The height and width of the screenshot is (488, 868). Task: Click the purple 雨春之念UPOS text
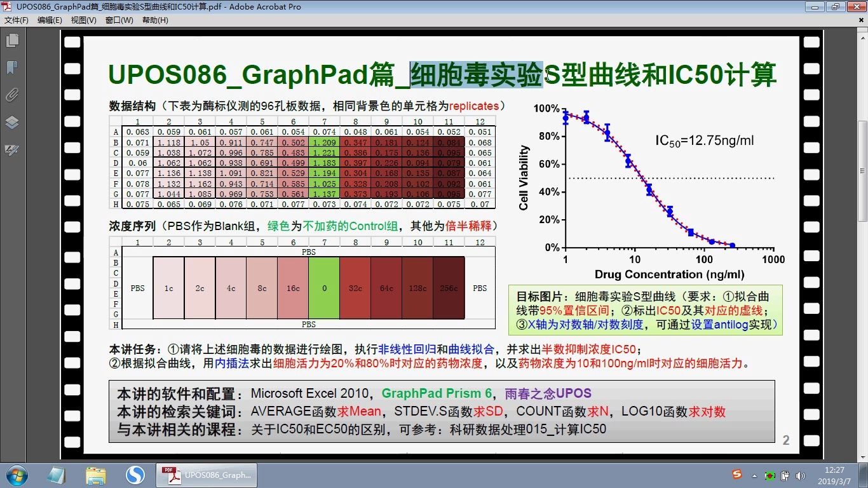coord(548,393)
